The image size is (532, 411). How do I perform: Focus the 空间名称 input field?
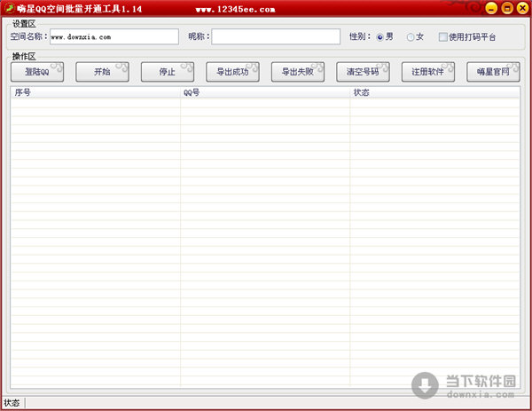[114, 36]
